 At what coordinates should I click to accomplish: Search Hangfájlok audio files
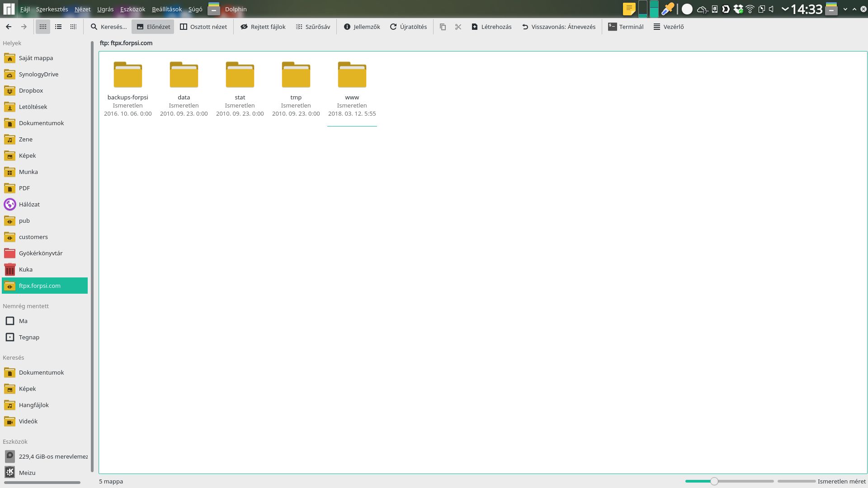click(45, 405)
